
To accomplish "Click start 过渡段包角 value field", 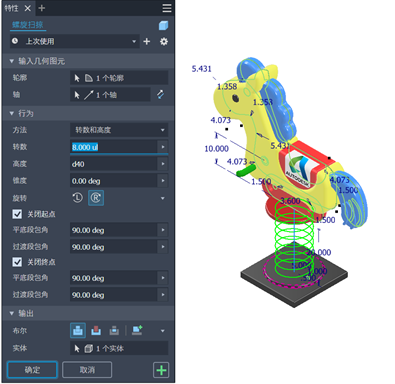I will [114, 247].
